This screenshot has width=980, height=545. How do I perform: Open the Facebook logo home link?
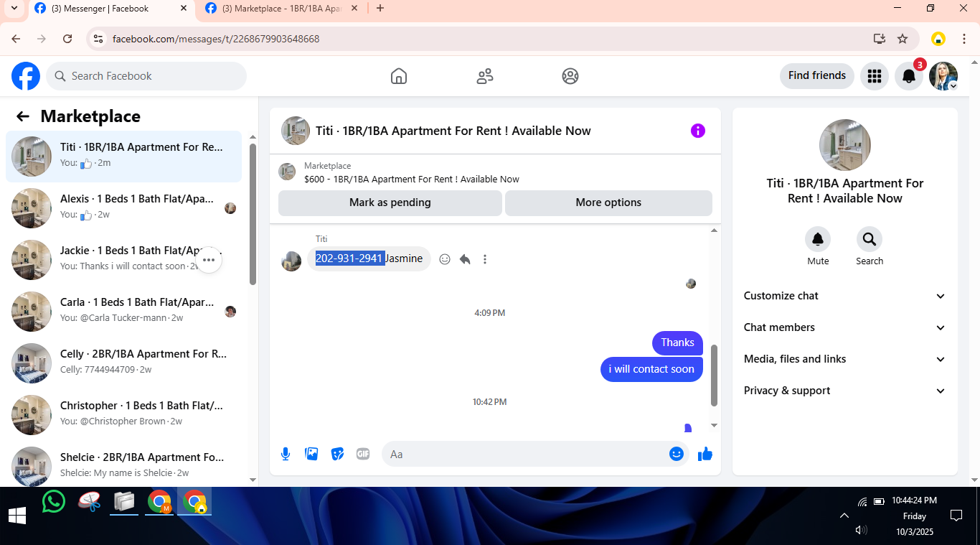[x=26, y=76]
